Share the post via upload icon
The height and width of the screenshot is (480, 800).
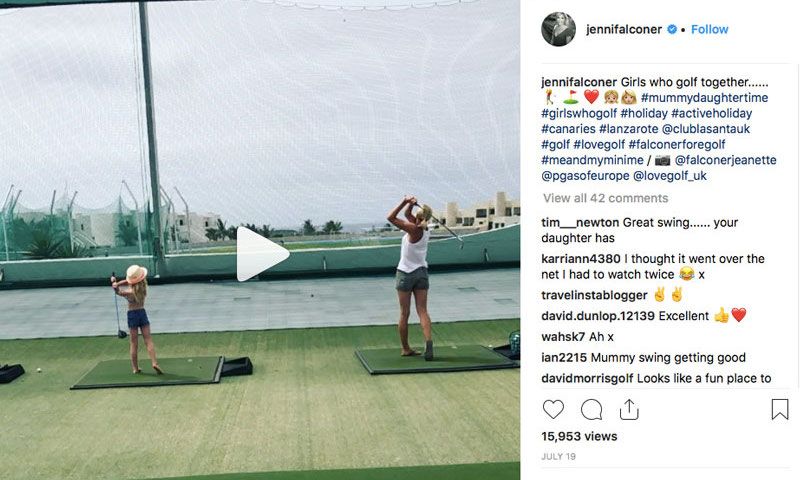pyautogui.click(x=629, y=409)
